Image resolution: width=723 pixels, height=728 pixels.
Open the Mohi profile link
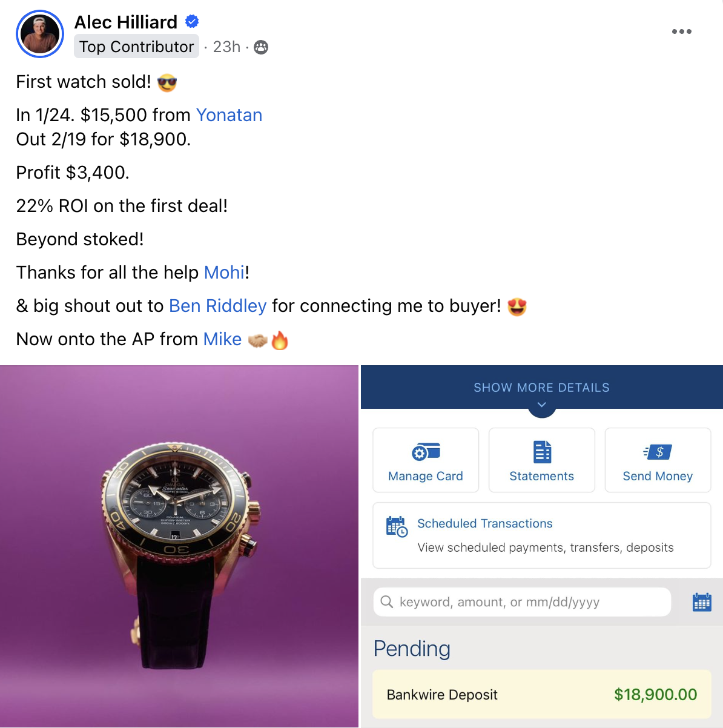224,273
